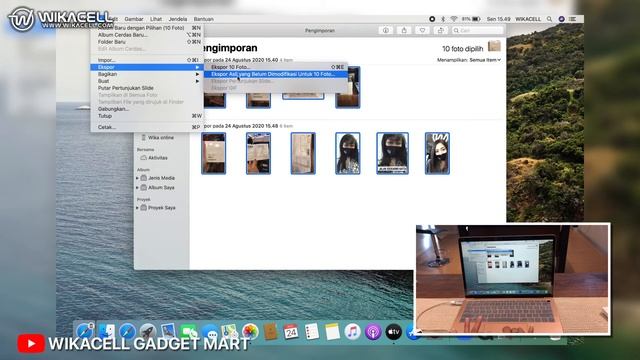Viewport: 640px width, 360px height.
Task: Highlight the Ekspor menu entry
Action: point(147,67)
